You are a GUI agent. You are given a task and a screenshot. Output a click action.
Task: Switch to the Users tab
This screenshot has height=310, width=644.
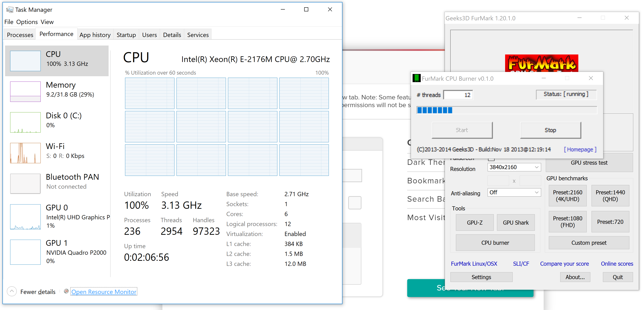click(x=149, y=35)
